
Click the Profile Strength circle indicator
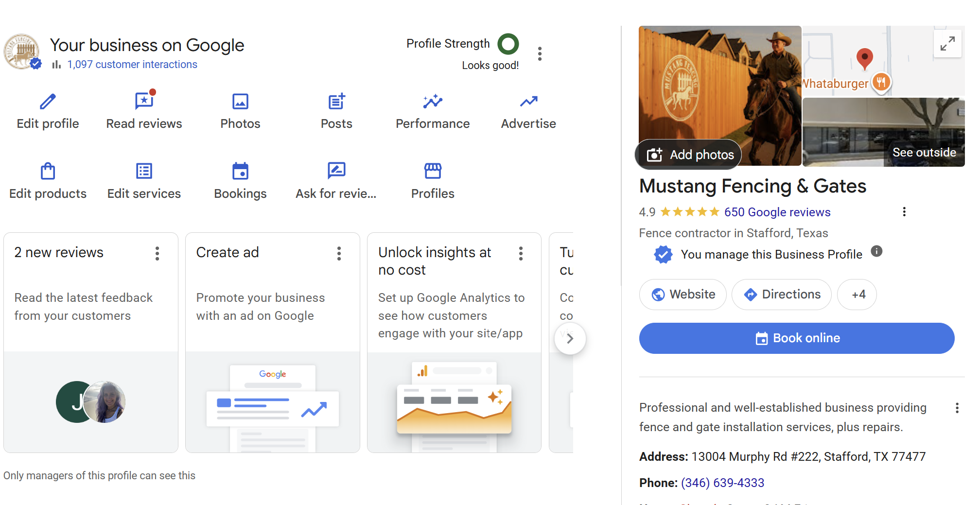[508, 44]
